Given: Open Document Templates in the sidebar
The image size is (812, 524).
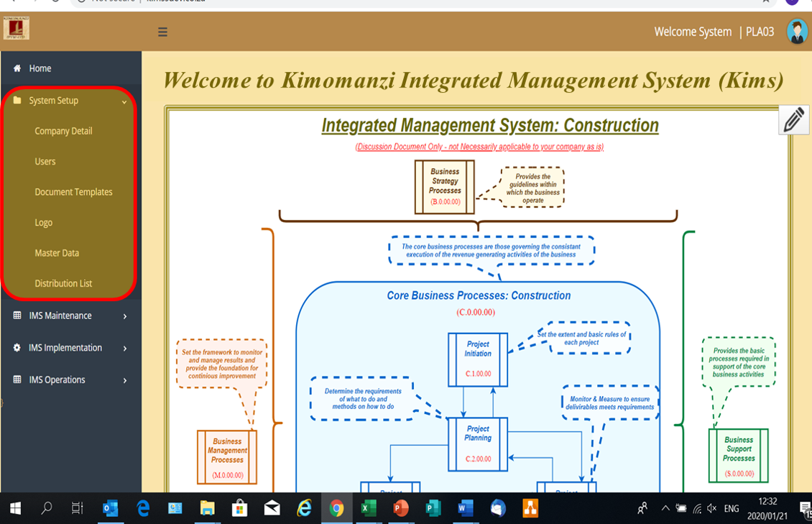Looking at the screenshot, I should (x=73, y=192).
